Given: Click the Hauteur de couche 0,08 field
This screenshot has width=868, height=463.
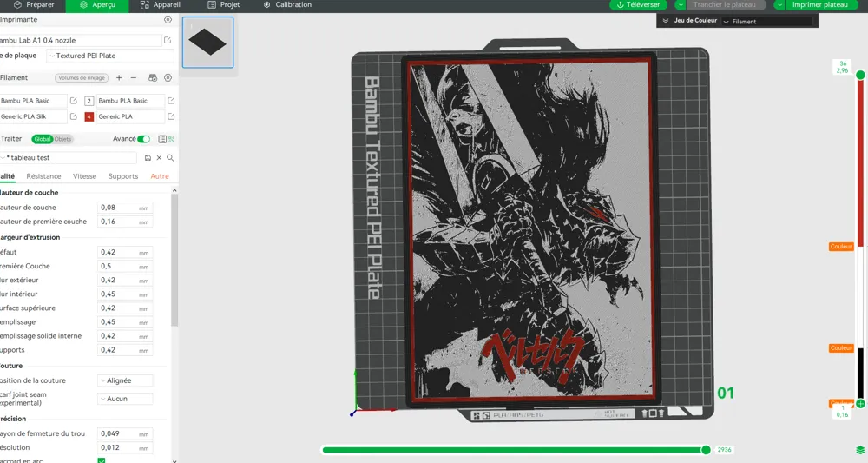Looking at the screenshot, I should 125,208.
